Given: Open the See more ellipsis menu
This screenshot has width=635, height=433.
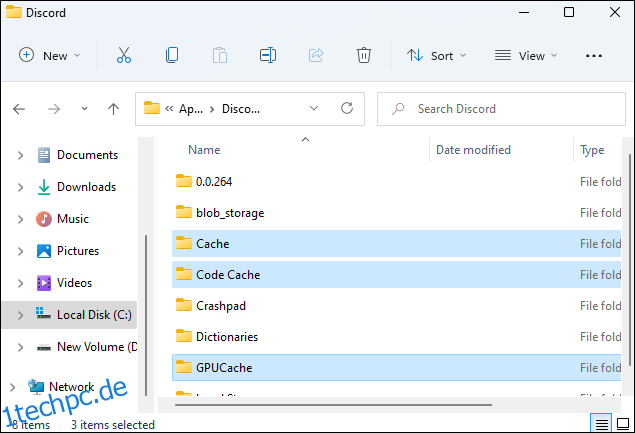Looking at the screenshot, I should [x=594, y=56].
